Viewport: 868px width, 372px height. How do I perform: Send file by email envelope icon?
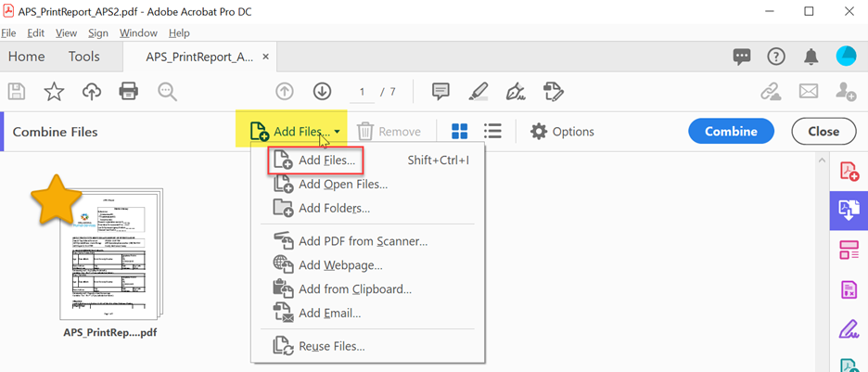809,91
